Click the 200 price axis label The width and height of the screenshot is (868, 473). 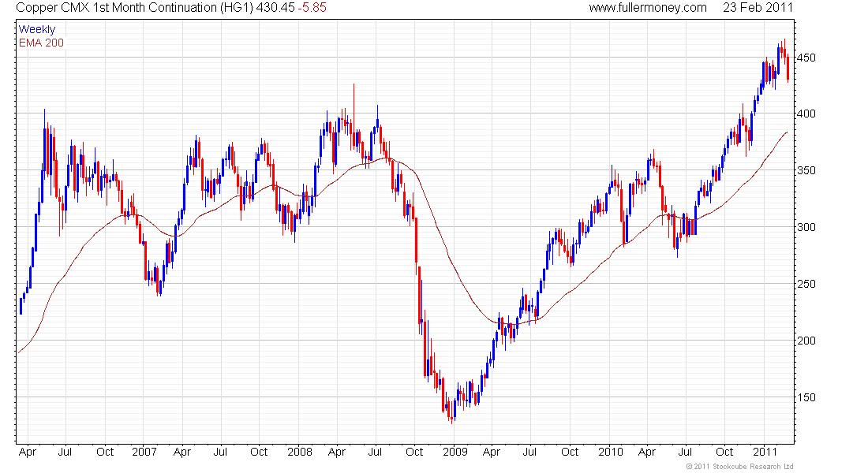point(806,341)
